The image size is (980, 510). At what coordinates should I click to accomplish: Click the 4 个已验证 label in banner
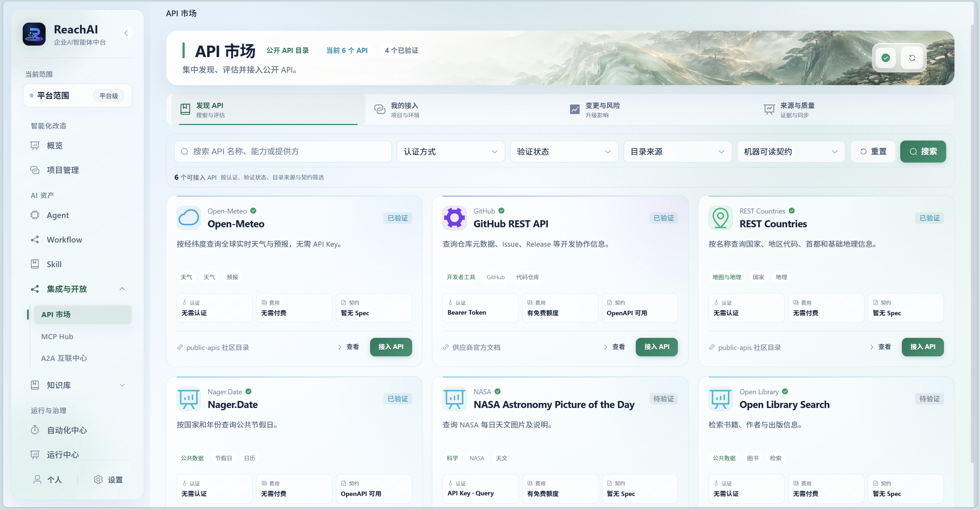[401, 51]
